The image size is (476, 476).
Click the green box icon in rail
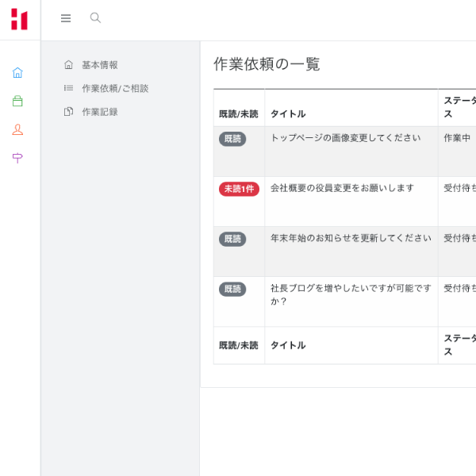coord(17,101)
